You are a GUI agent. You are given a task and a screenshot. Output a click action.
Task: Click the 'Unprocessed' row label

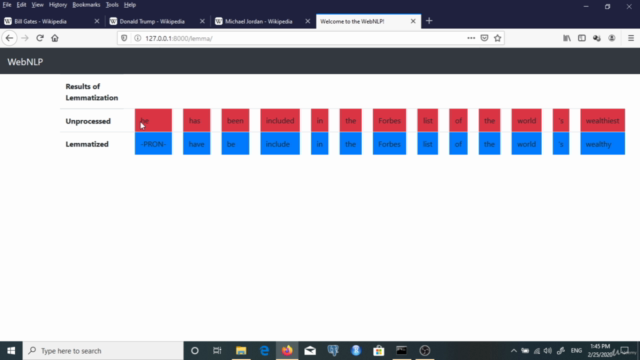pos(88,121)
